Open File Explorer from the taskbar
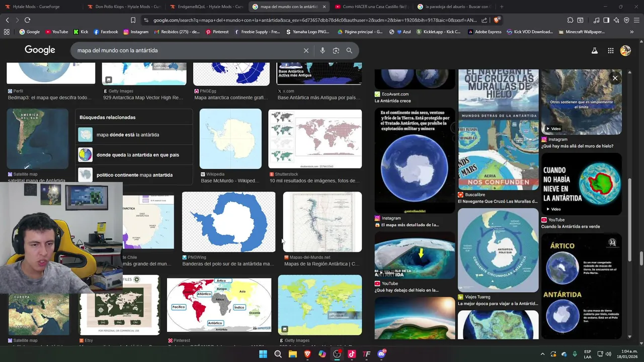Viewport: 644px width, 362px height. [292, 354]
